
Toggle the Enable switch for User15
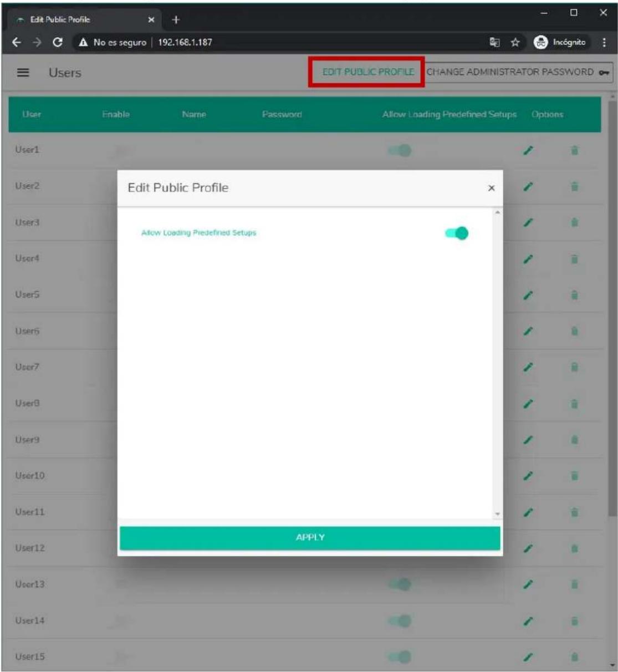pyautogui.click(x=122, y=657)
